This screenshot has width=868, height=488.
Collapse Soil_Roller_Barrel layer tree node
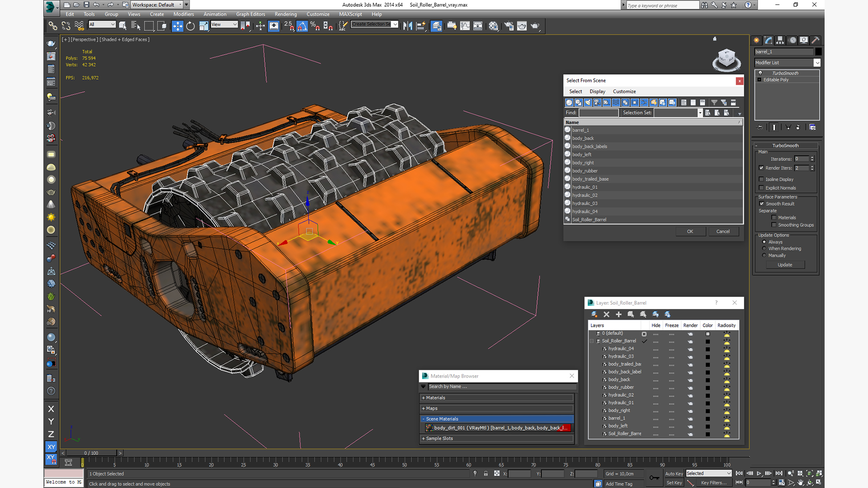point(592,341)
